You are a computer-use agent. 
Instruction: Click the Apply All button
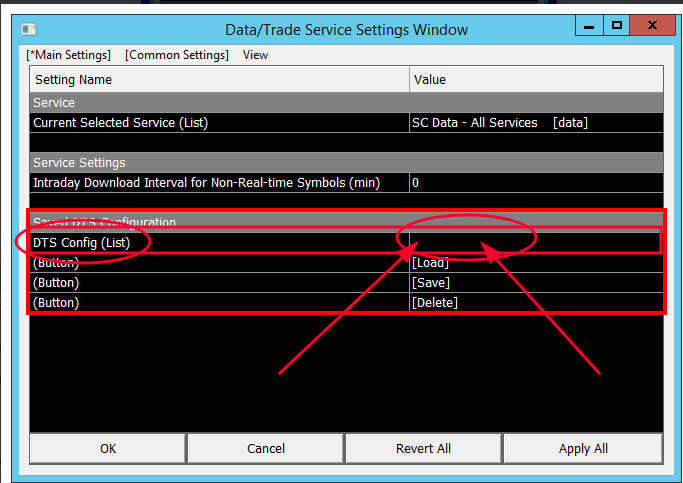tap(583, 449)
